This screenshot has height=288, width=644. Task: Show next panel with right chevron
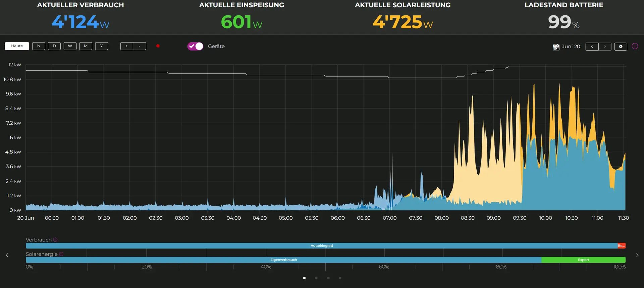[x=637, y=255]
